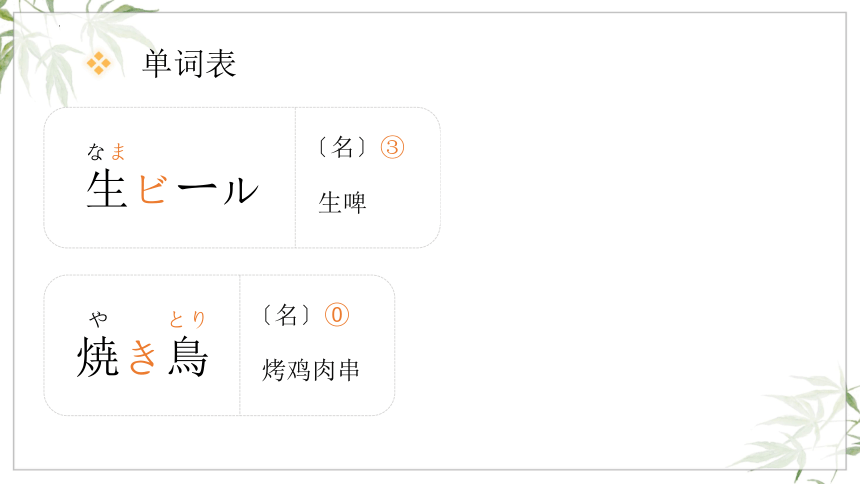Click the bamboo leaf decoration at bottom-right

[x=801, y=425]
